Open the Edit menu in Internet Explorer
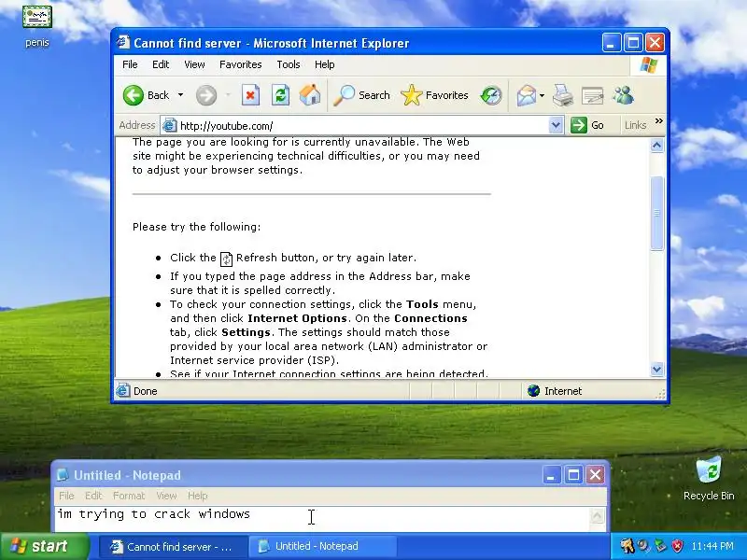The image size is (747, 560). coord(161,64)
